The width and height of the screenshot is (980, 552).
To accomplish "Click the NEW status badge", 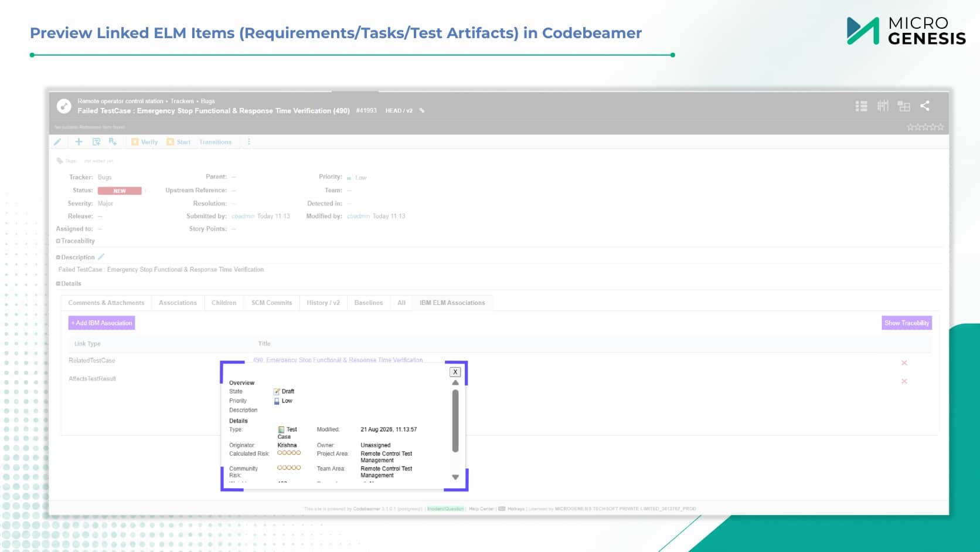I will (120, 191).
